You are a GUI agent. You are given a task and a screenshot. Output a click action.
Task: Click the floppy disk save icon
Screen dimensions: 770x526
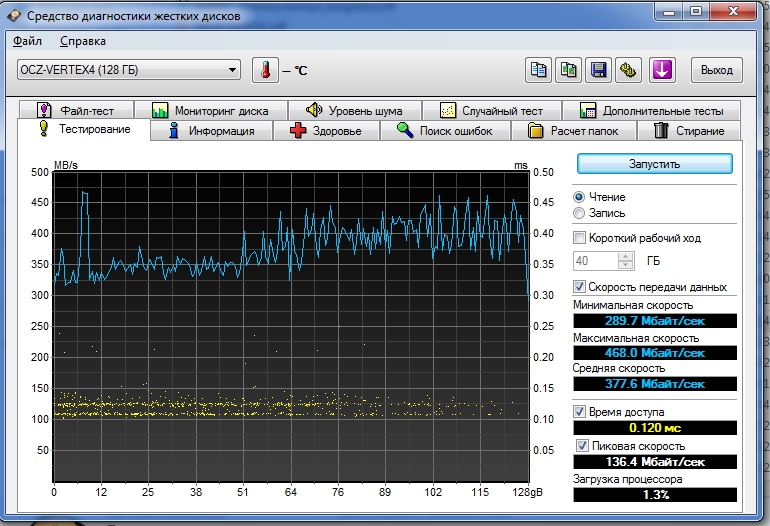pyautogui.click(x=599, y=70)
